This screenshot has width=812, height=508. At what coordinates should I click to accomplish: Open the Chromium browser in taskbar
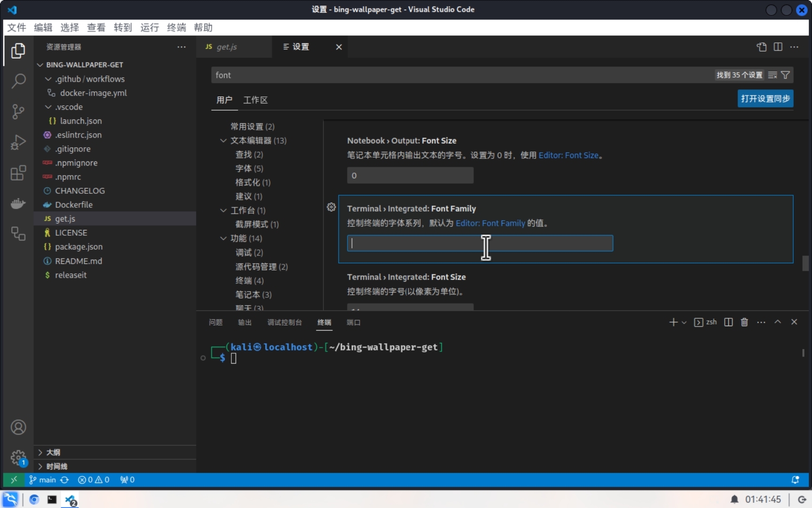click(34, 500)
